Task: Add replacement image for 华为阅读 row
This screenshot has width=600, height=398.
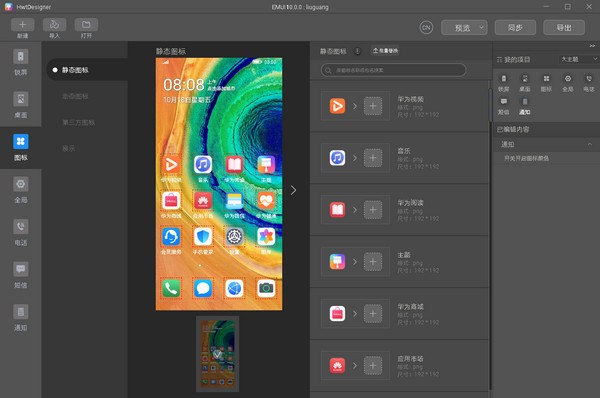Action: [x=373, y=210]
